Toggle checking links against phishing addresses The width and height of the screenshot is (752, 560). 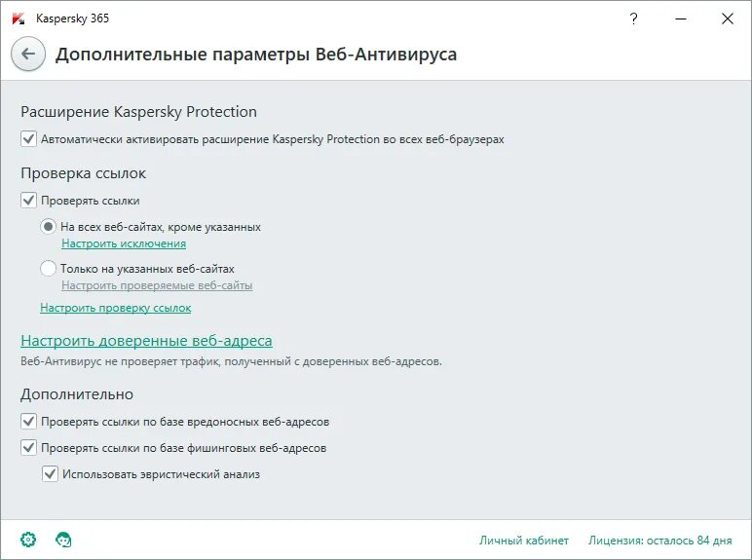click(29, 448)
